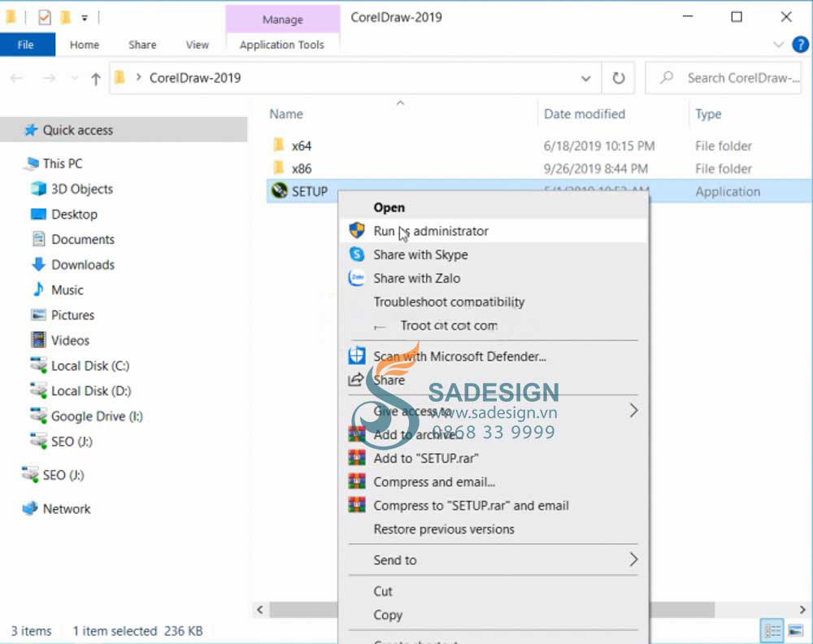
Task: Choose Troubleshoot compatibility from the context menu
Action: click(493, 302)
